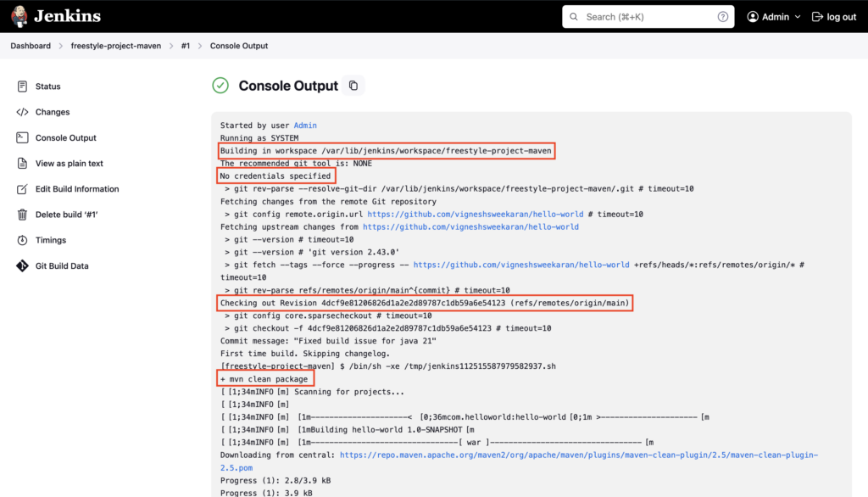The height and width of the screenshot is (497, 868).
Task: Select the Delete build trash icon
Action: click(22, 215)
